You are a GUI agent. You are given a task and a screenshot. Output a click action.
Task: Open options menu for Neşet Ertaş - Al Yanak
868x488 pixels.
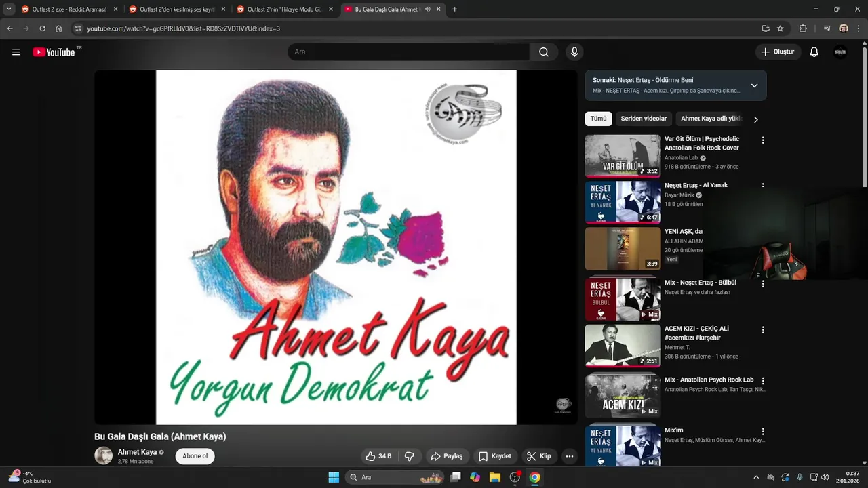pos(763,186)
